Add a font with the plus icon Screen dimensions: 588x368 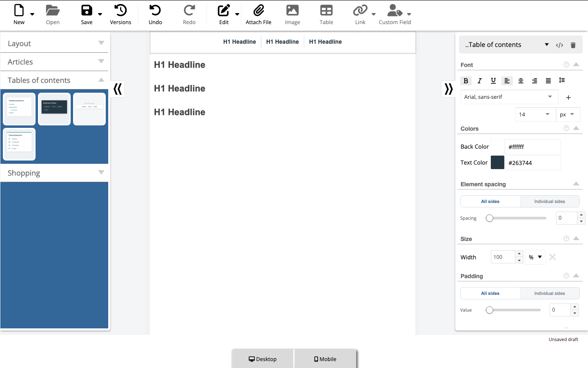(x=568, y=97)
